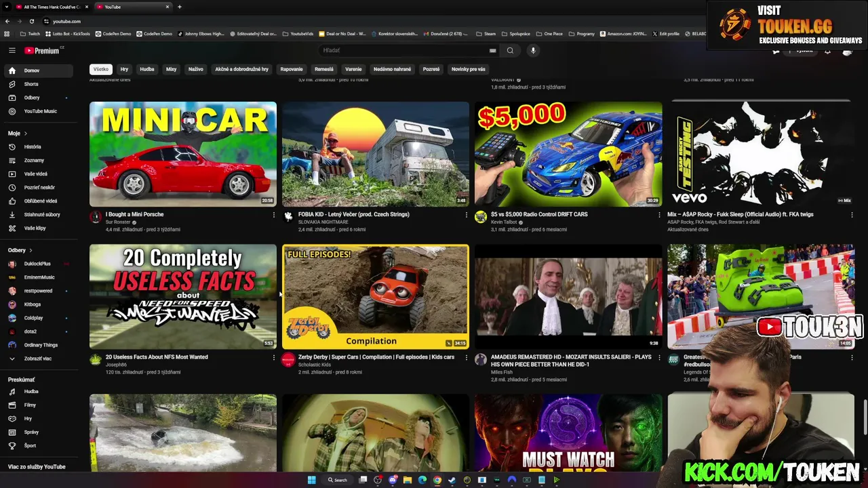Open a new browser tab with plus
Screen dimensions: 868x488
[x=179, y=7]
